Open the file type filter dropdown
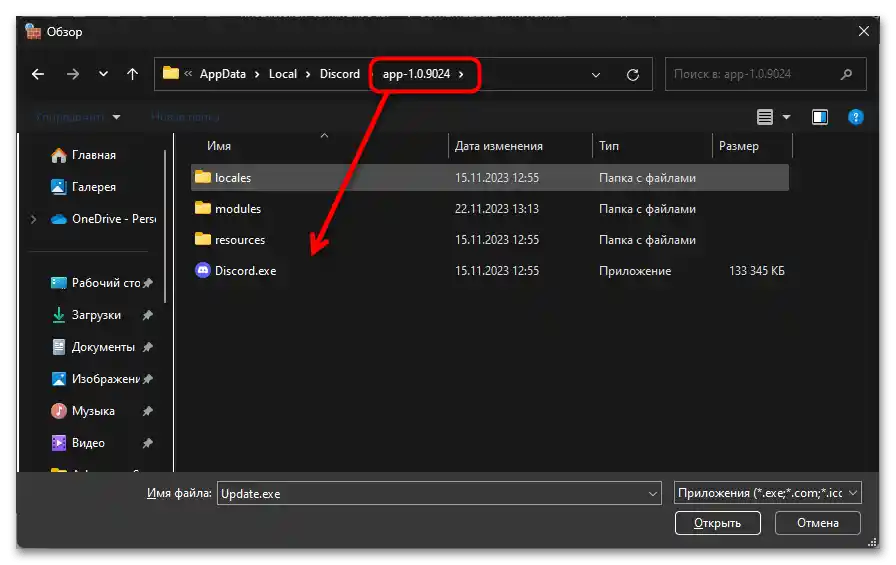This screenshot has width=896, height=565. click(x=767, y=493)
